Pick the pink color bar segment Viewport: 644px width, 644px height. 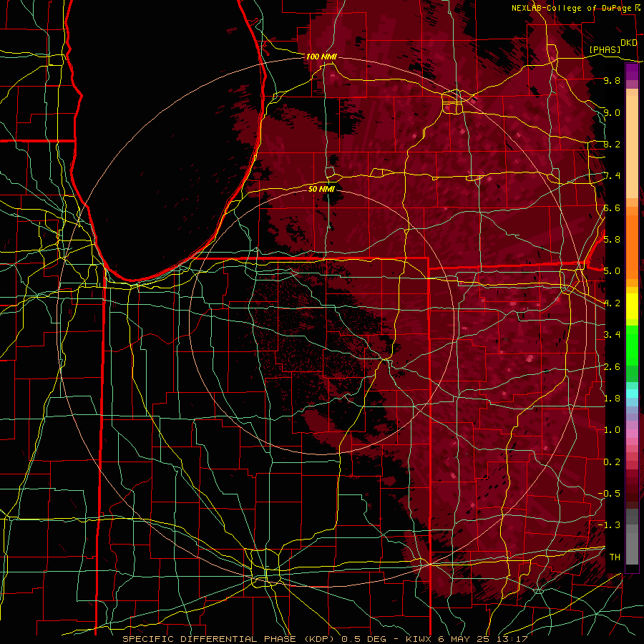[632, 434]
